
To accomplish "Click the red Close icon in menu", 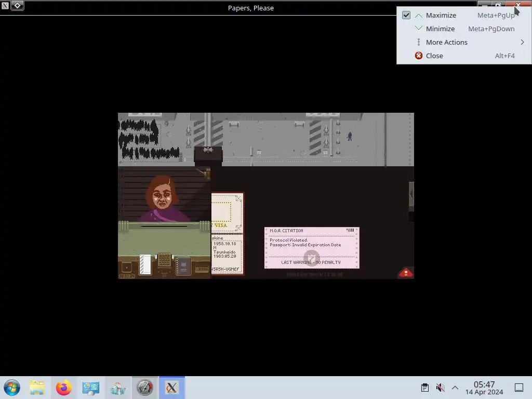I will point(419,56).
